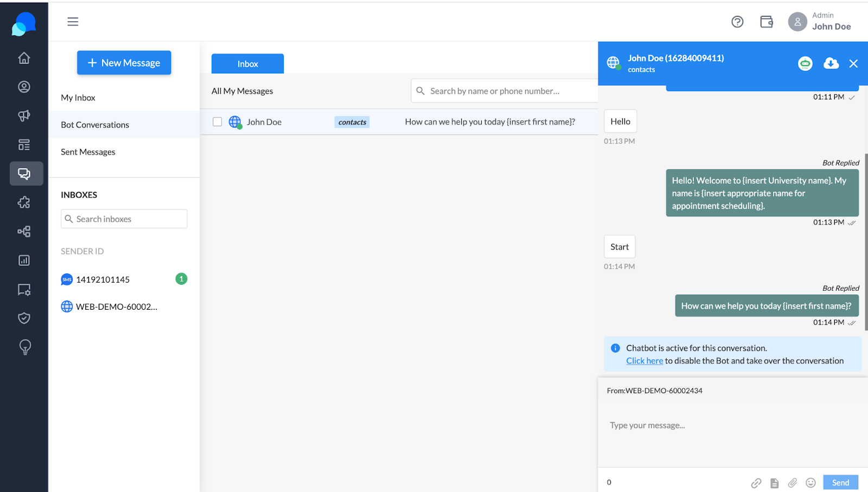Insert template document icon in composer
Image resolution: width=868 pixels, height=492 pixels.
pyautogui.click(x=775, y=483)
